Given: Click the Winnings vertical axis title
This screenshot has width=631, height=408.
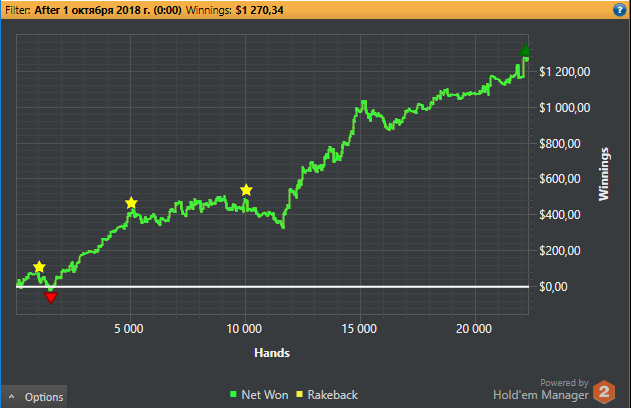Looking at the screenshot, I should [604, 174].
